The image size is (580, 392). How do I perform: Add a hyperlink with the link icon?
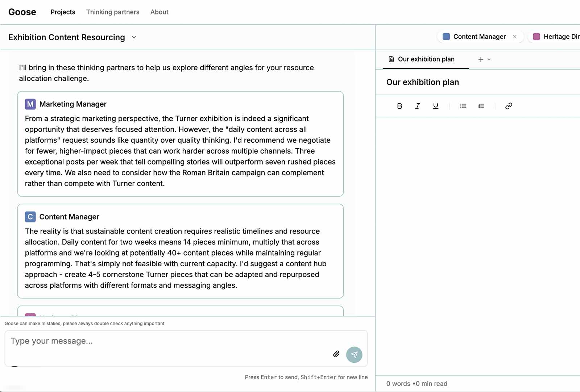click(509, 106)
